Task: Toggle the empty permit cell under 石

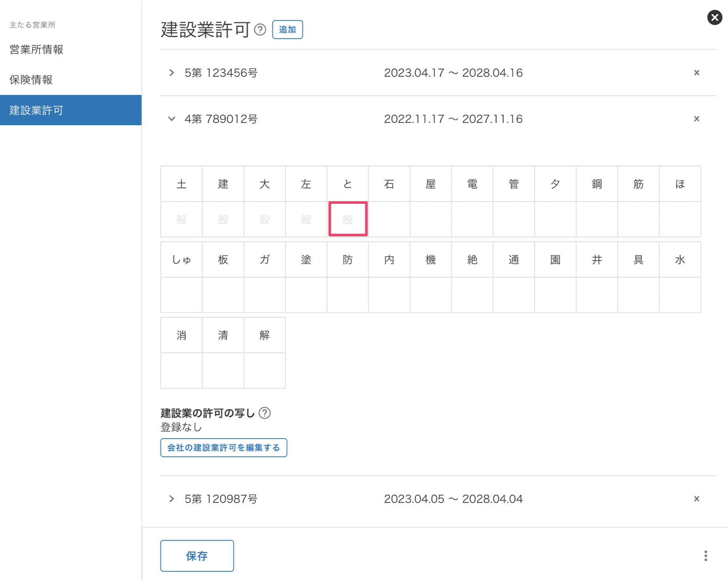Action: (x=389, y=219)
